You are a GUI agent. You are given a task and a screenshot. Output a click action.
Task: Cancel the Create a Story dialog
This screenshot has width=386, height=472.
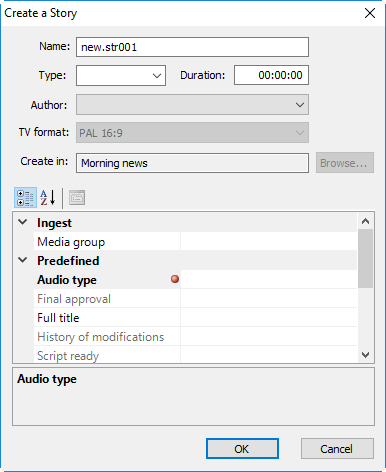(x=337, y=449)
